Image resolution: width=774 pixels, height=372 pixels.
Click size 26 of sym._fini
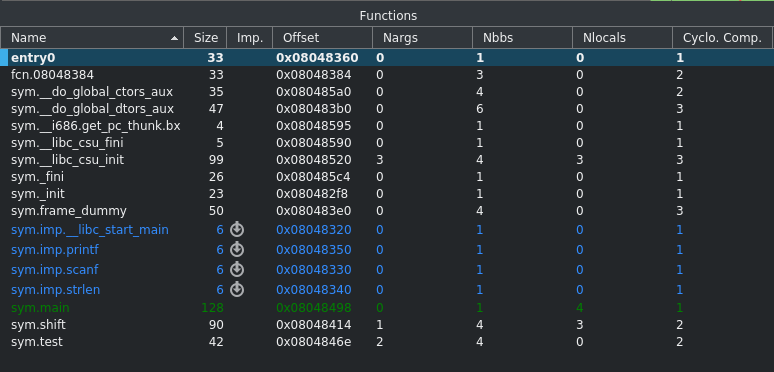[x=215, y=177]
